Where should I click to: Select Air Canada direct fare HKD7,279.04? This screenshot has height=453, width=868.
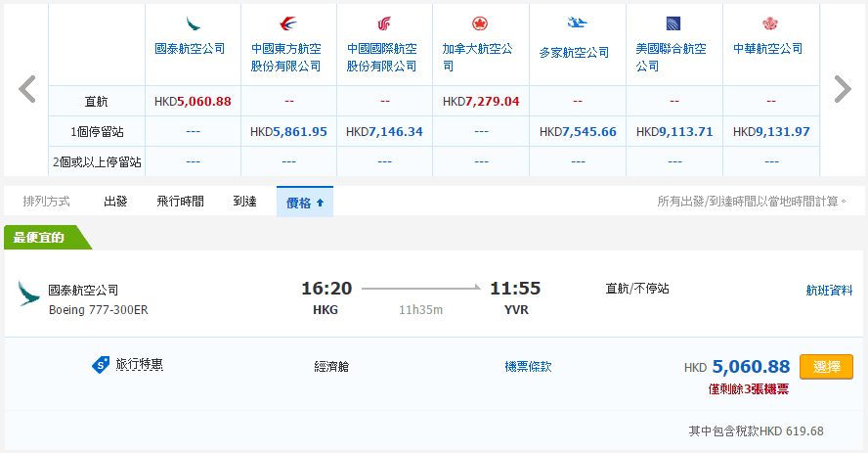click(480, 101)
